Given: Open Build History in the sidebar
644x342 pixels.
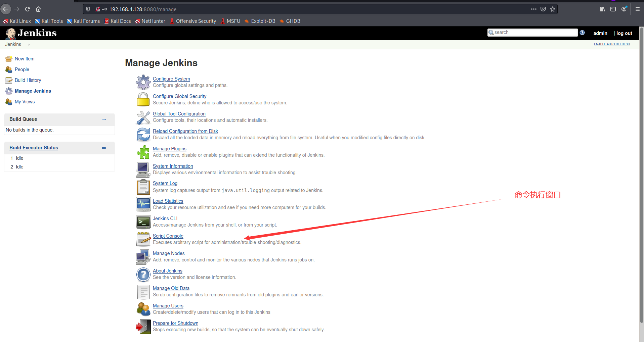Looking at the screenshot, I should pos(28,80).
